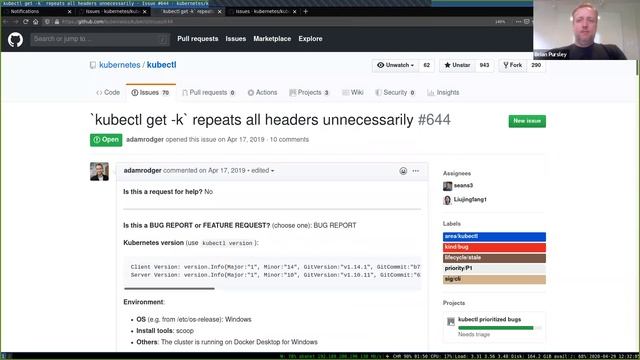Close the Notifications browser tab

pos(69,12)
